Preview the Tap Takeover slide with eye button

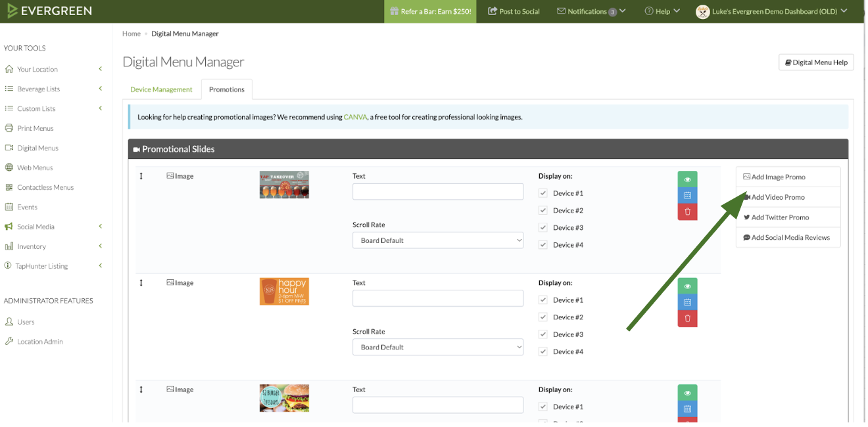tap(687, 179)
